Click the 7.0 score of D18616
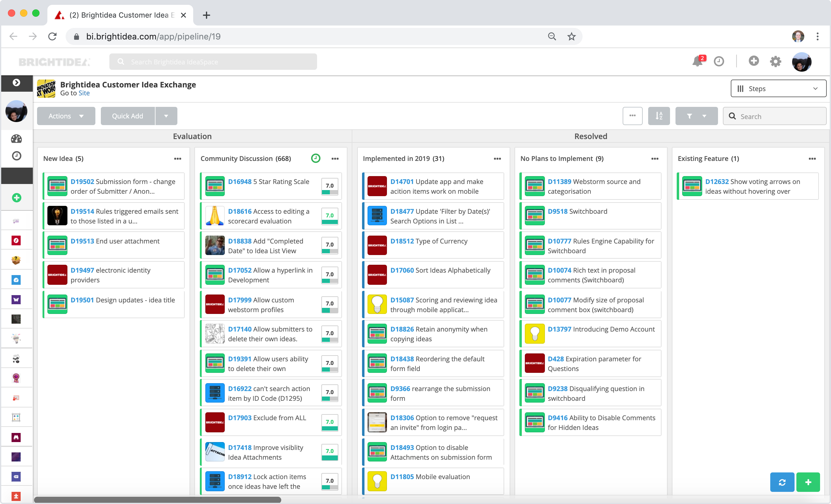831x504 pixels. click(330, 216)
